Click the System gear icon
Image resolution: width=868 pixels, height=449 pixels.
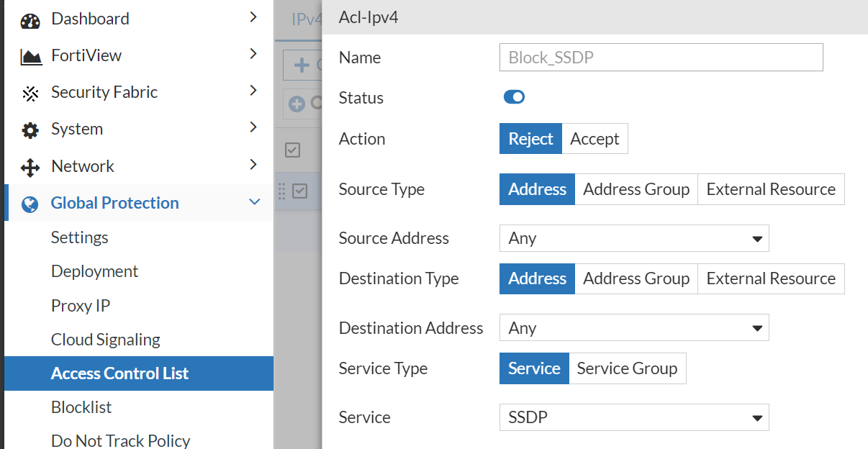pyautogui.click(x=30, y=130)
